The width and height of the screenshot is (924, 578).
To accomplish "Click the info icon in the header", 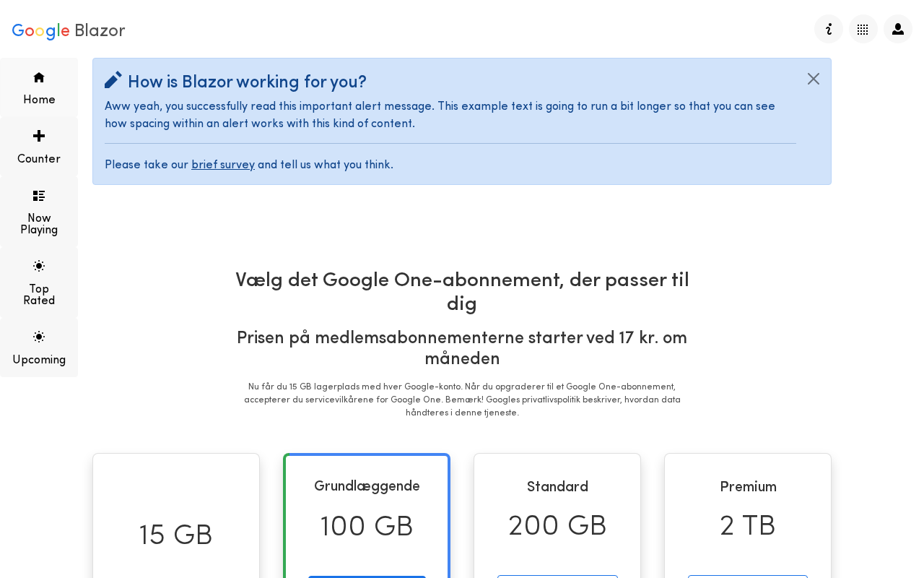I will coord(829,29).
